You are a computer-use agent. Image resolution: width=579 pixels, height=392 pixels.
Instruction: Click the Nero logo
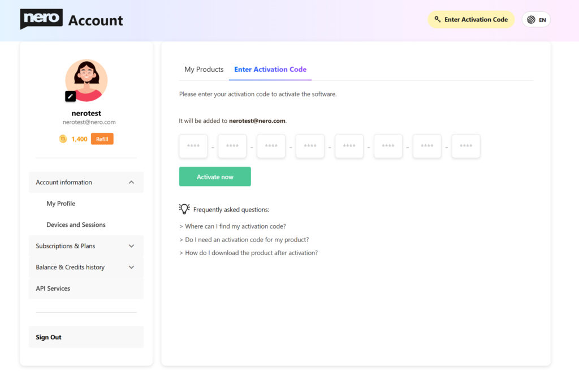point(41,19)
